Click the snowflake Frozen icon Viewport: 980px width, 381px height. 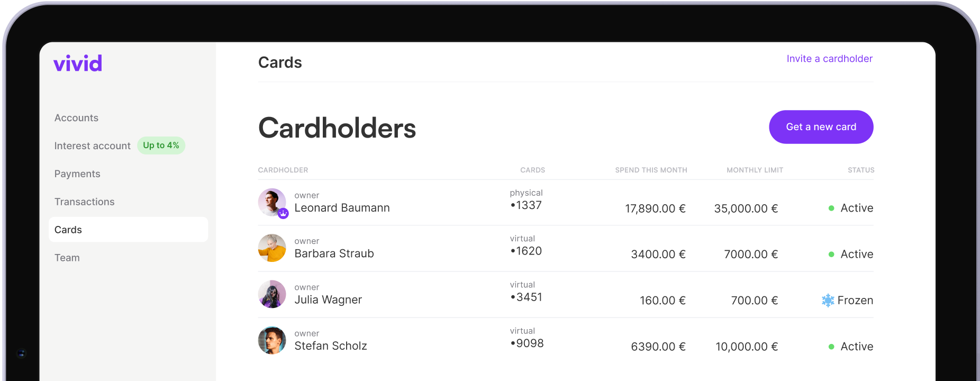pos(828,301)
